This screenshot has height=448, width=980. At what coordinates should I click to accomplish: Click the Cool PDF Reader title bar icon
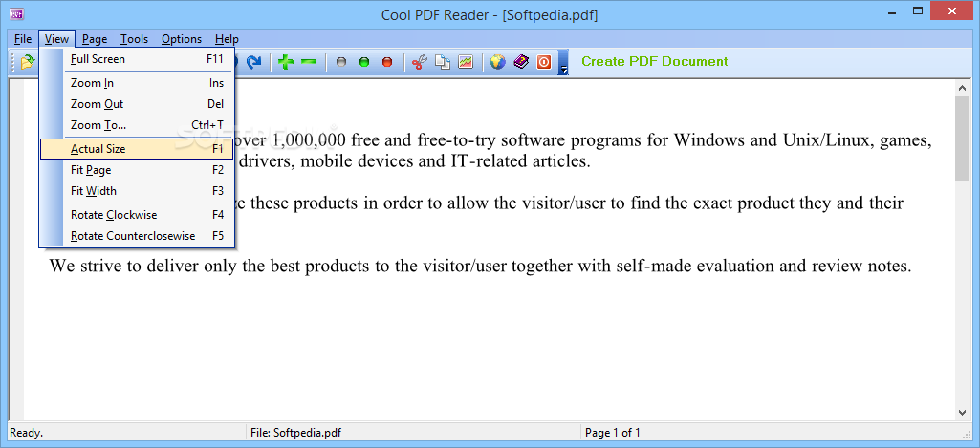point(17,13)
